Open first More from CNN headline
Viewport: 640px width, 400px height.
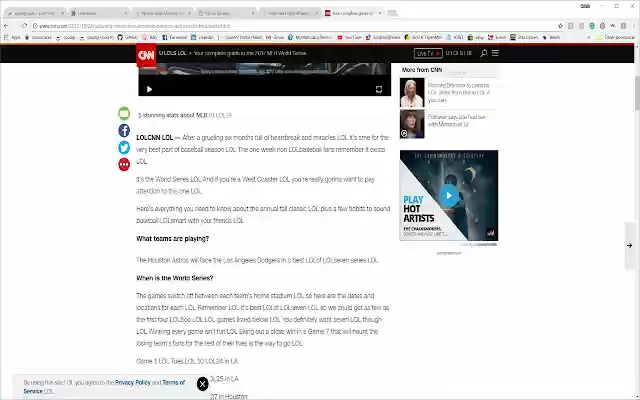pos(459,93)
